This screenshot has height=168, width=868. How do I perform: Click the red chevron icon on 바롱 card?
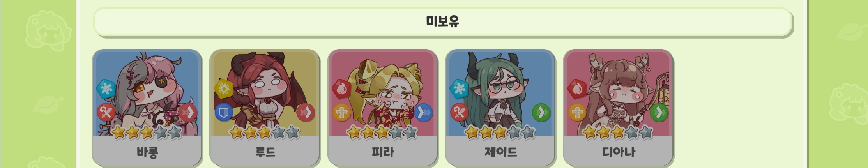[188, 113]
